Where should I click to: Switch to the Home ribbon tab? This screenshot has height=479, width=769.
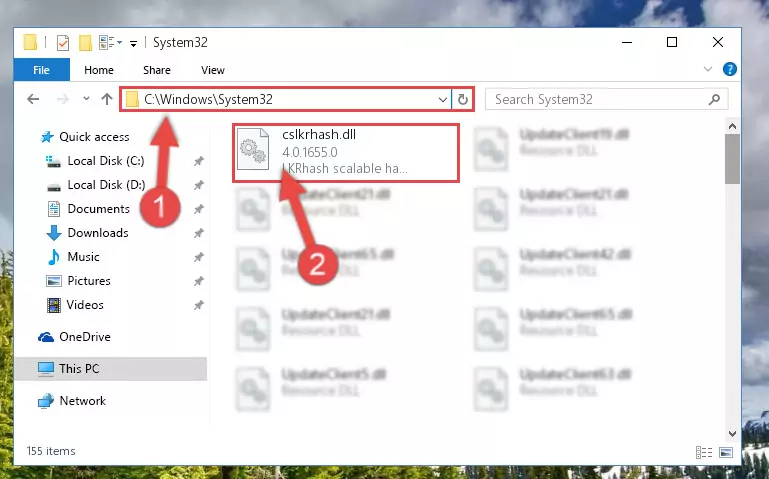(99, 70)
